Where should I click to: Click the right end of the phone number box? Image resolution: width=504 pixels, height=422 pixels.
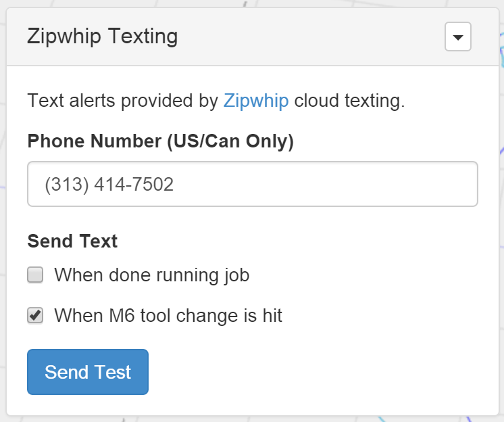click(459, 184)
